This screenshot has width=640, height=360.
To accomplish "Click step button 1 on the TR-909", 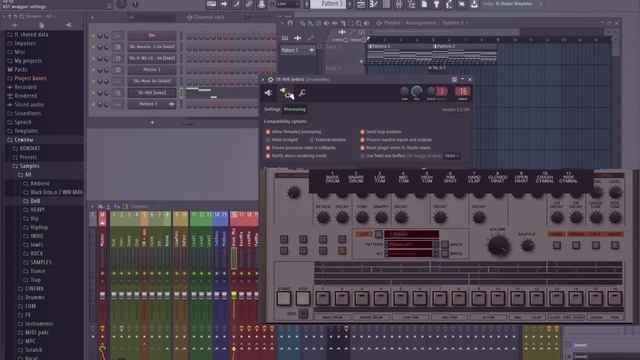I will coord(322,299).
